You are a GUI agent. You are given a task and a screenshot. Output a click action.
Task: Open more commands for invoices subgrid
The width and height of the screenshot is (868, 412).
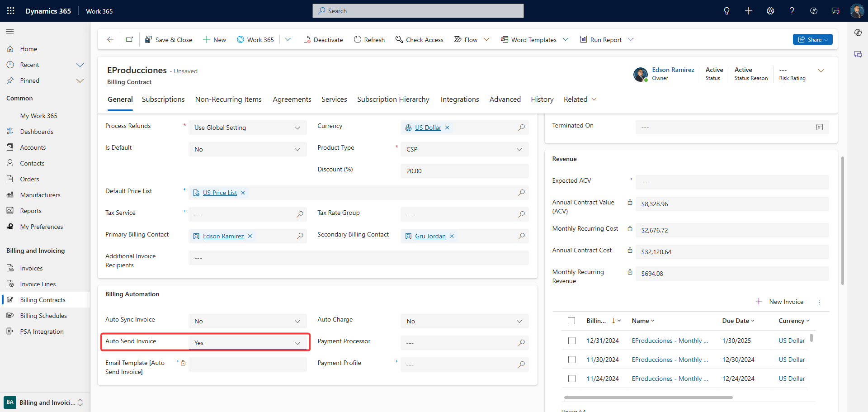819,302
